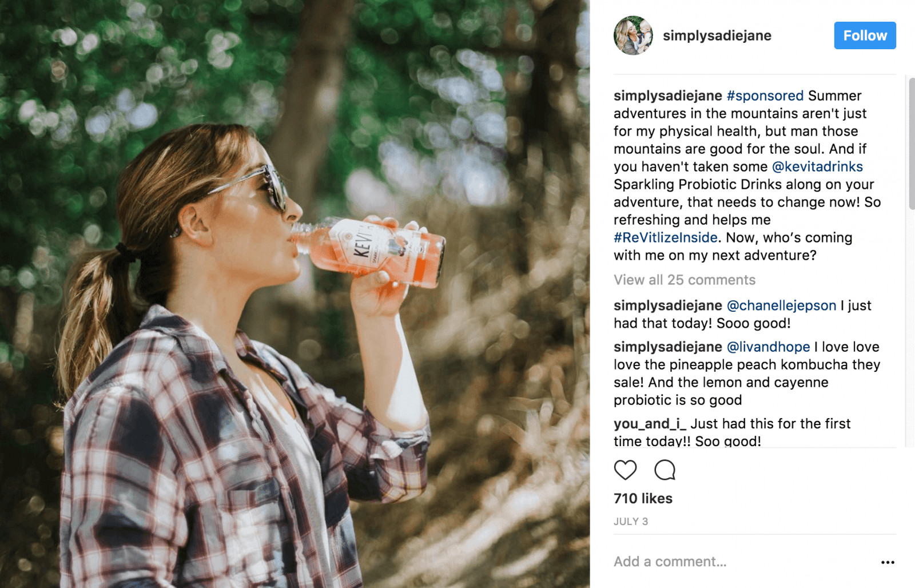The width and height of the screenshot is (915, 588).
Task: Click the 710 likes count
Action: (643, 498)
